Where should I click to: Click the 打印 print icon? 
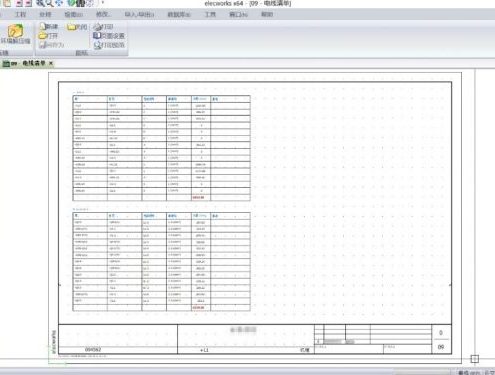tap(97, 27)
